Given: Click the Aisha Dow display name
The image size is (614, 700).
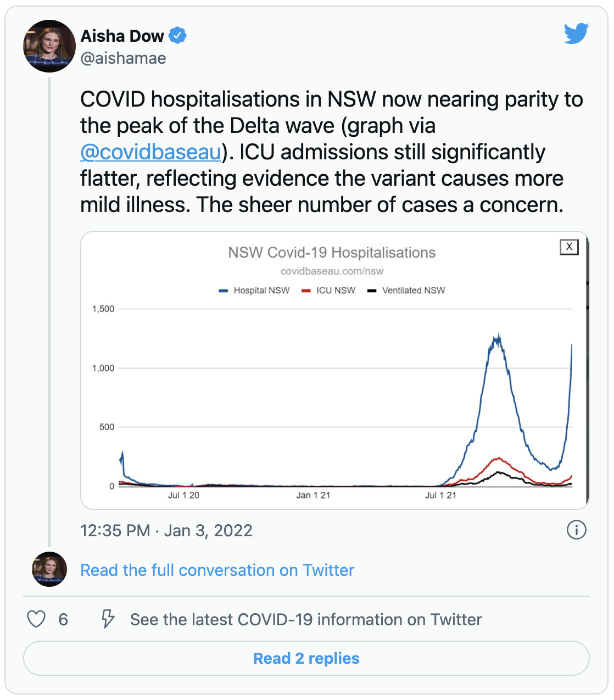Looking at the screenshot, I should 122,36.
